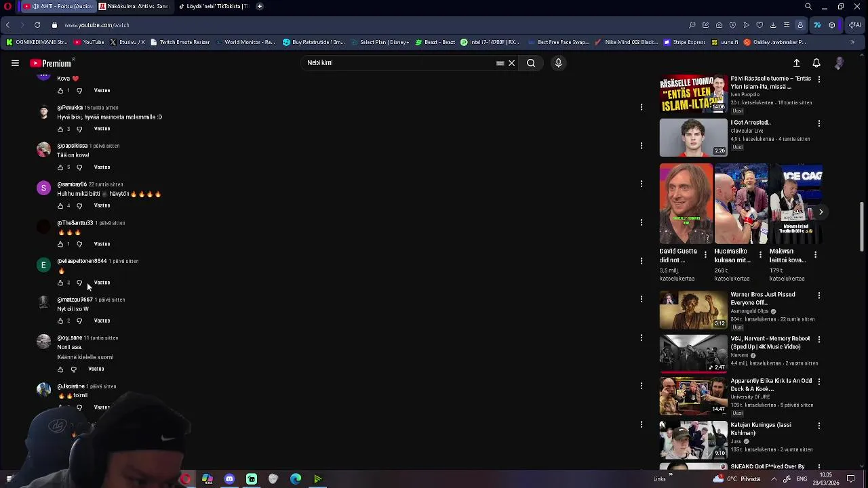The height and width of the screenshot is (488, 868).
Task: Switch to the TikTok 'Löydä nebi' tab
Action: [213, 6]
